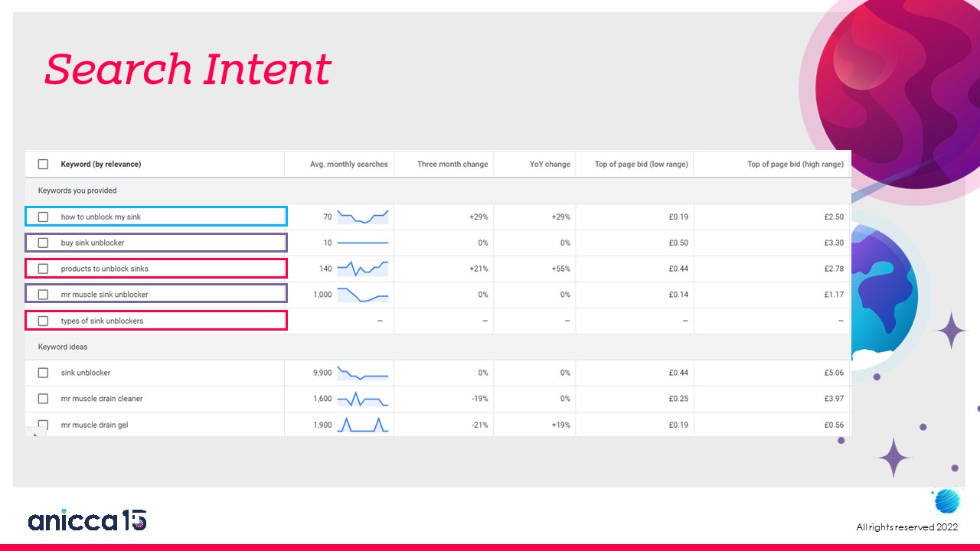
Task: Click the 'mr muscle sink unblocker' keyword
Action: click(x=105, y=295)
